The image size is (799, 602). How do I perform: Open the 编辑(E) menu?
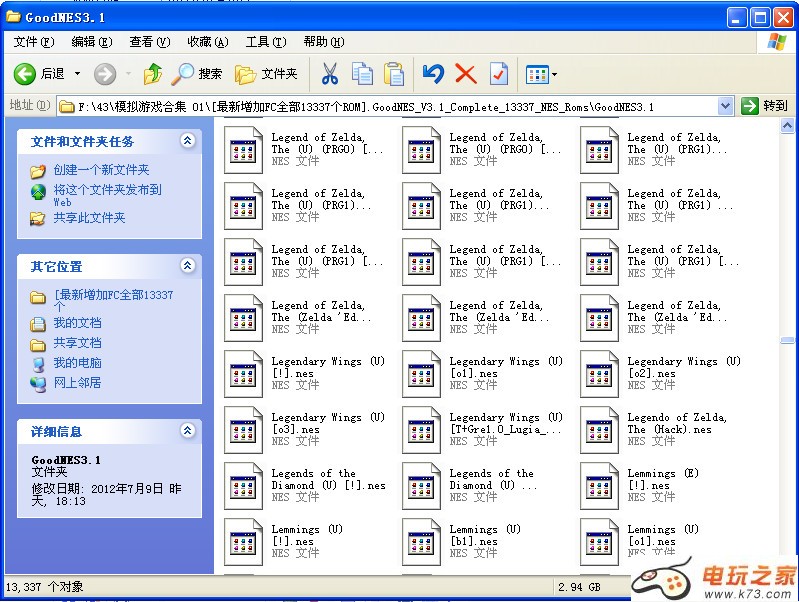pyautogui.click(x=92, y=42)
